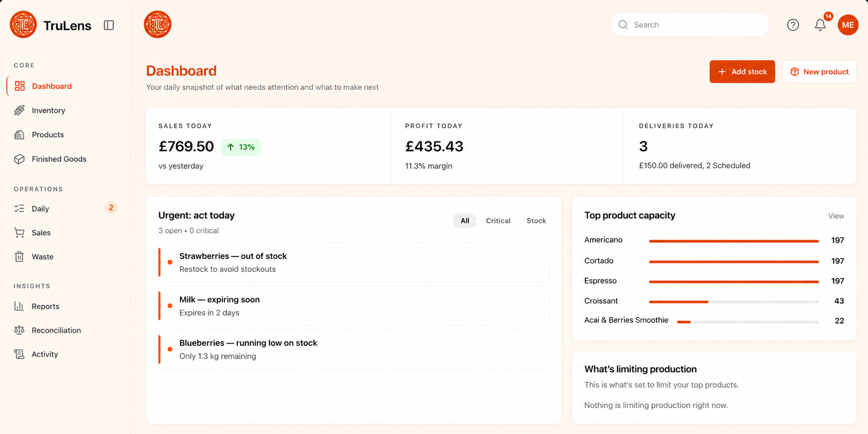Open help via question mark icon

(793, 25)
